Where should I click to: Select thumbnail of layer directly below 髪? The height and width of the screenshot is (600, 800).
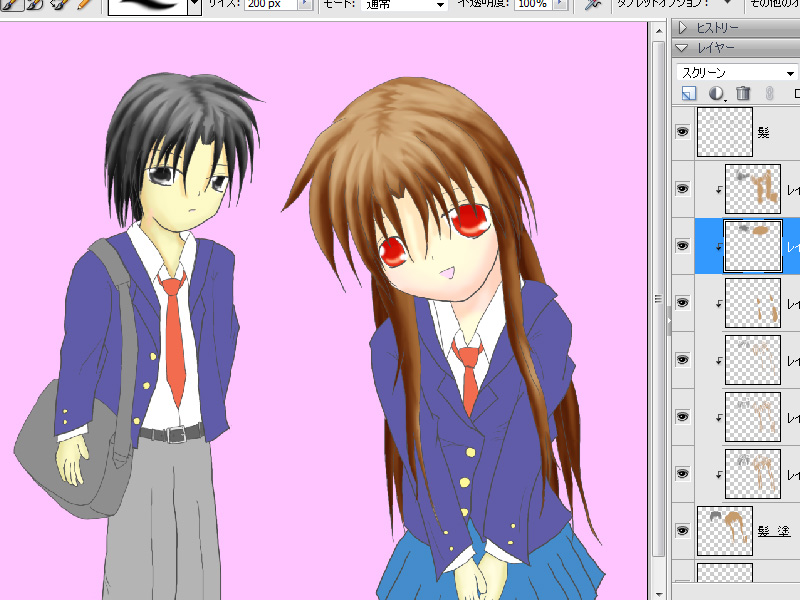(753, 189)
